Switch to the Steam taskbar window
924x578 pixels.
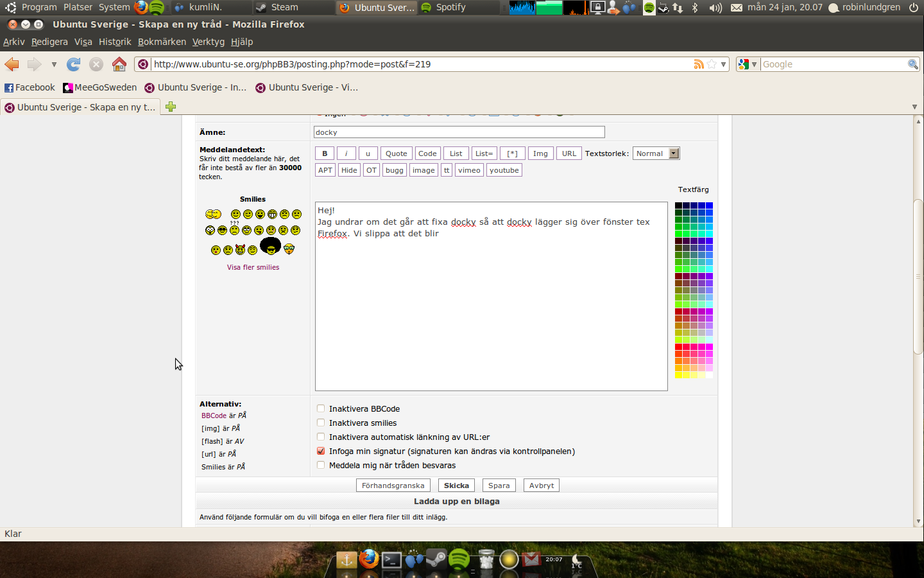click(292, 8)
